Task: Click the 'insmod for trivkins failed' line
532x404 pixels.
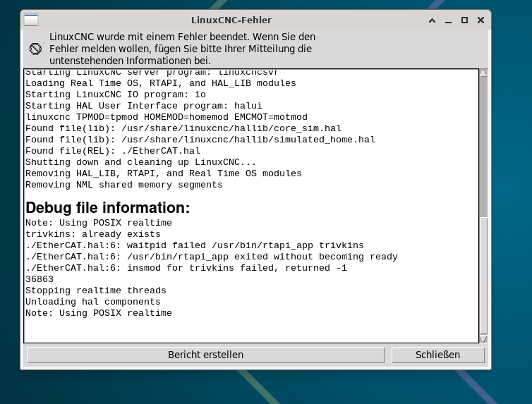Action: (x=186, y=268)
